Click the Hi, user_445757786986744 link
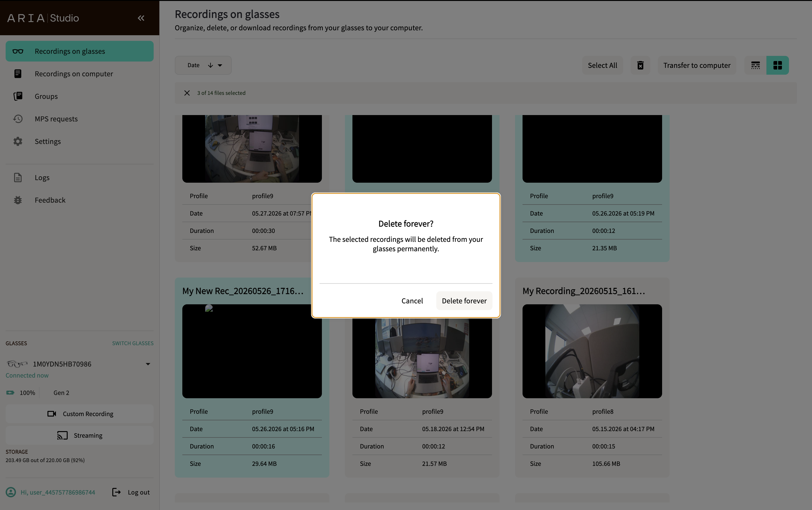Screen dimensions: 812x510 (x=58, y=492)
